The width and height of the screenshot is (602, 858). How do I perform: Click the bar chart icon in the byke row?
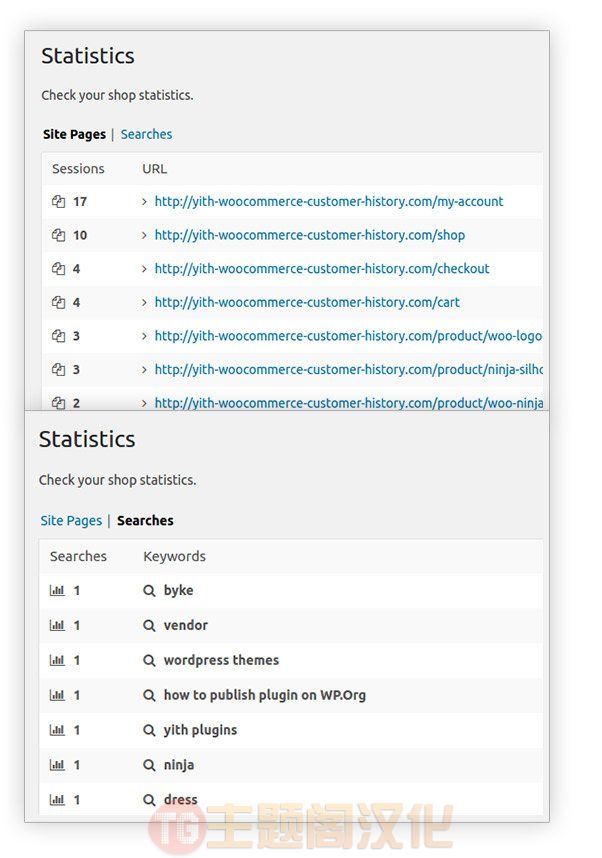point(57,590)
